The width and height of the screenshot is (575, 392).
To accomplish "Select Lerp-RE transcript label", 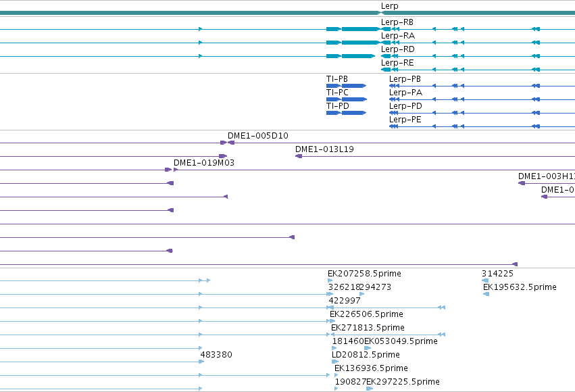I will pyautogui.click(x=397, y=63).
